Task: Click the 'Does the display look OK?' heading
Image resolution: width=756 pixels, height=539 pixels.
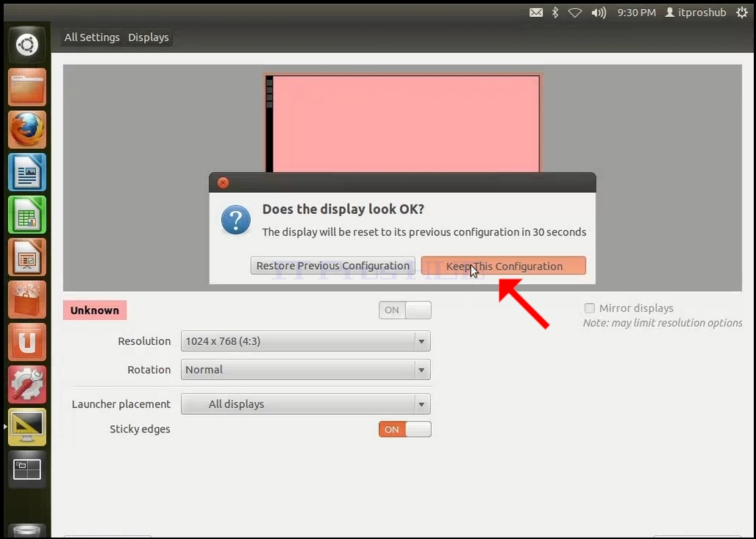Action: (343, 210)
